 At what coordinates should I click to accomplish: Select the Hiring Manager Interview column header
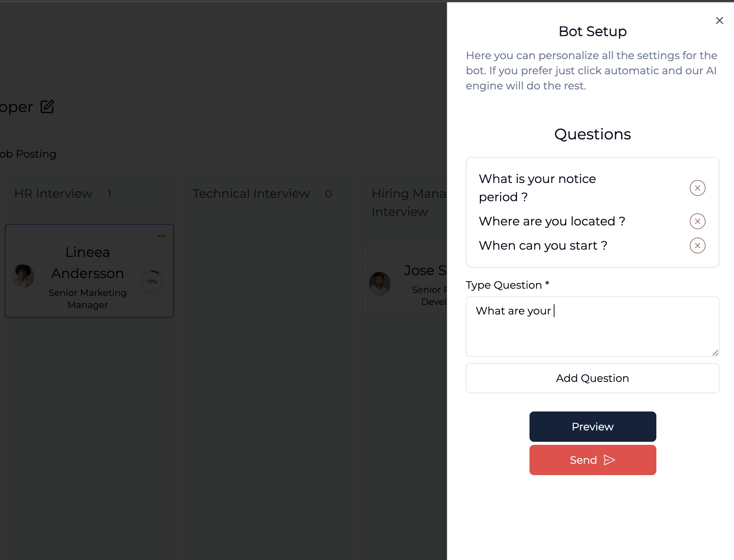point(408,202)
